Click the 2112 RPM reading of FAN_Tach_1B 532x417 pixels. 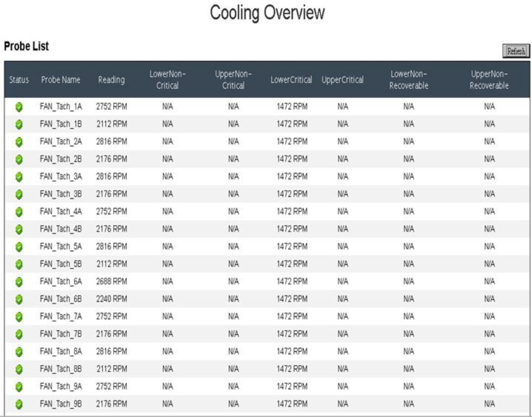point(112,124)
